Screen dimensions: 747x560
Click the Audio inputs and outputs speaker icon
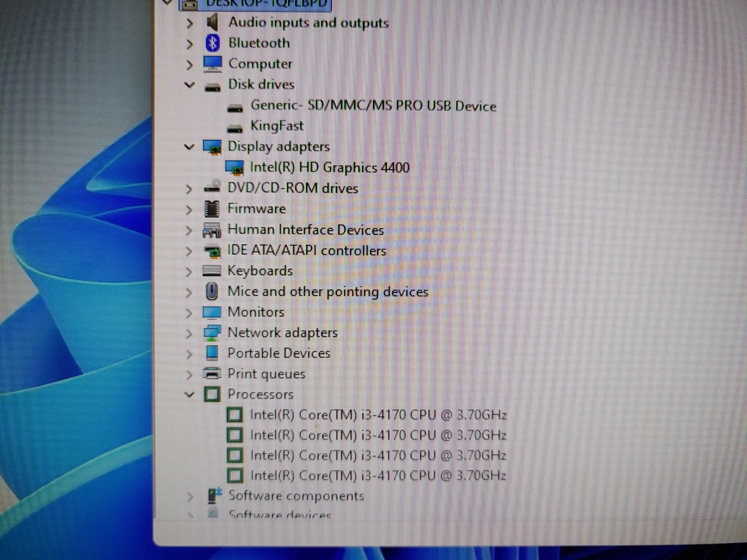pos(212,22)
